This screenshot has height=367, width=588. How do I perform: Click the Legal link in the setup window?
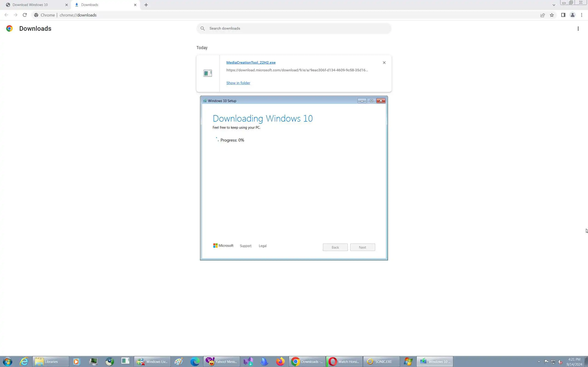(262, 246)
